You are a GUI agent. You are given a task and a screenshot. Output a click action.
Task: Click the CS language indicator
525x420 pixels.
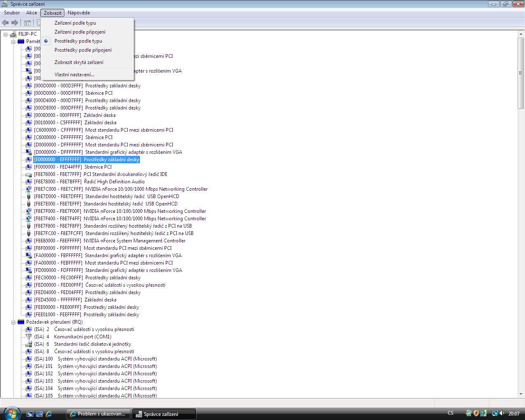pyautogui.click(x=450, y=413)
